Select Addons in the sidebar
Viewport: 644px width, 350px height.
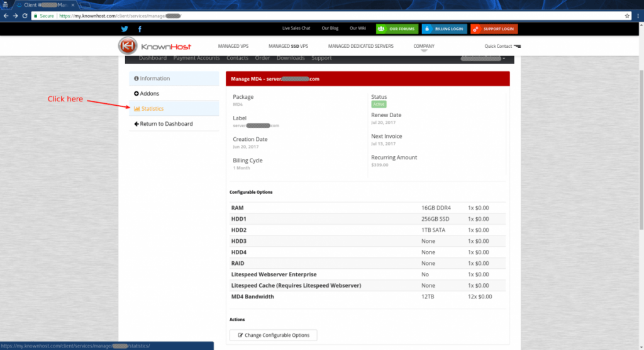click(174, 93)
